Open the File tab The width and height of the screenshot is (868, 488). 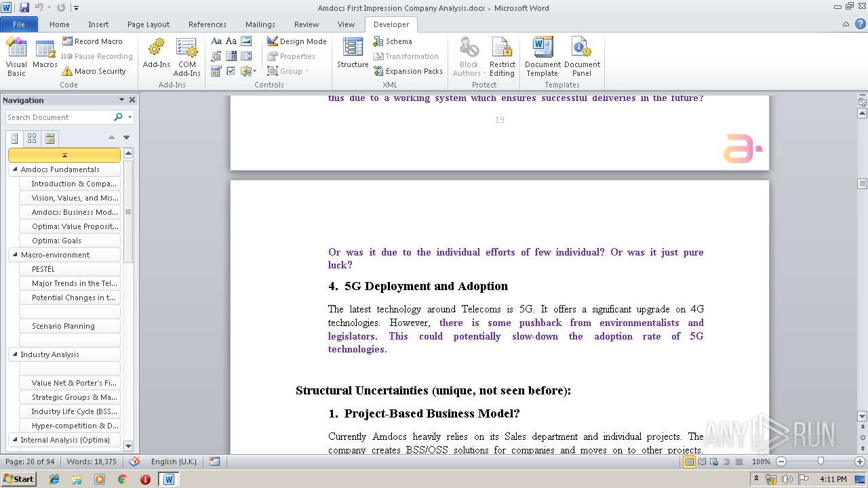point(19,24)
